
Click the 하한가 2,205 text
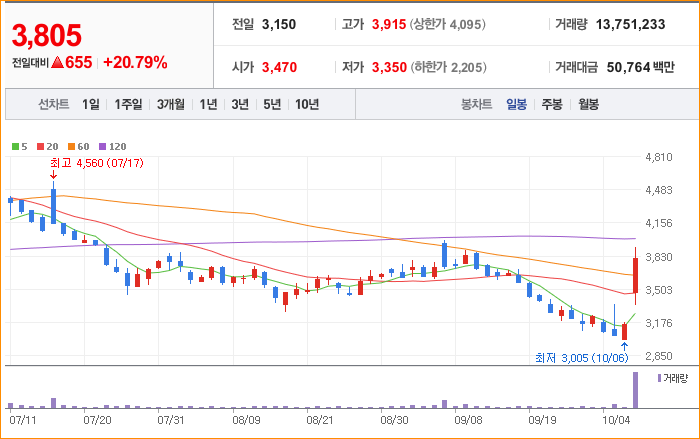click(x=448, y=67)
